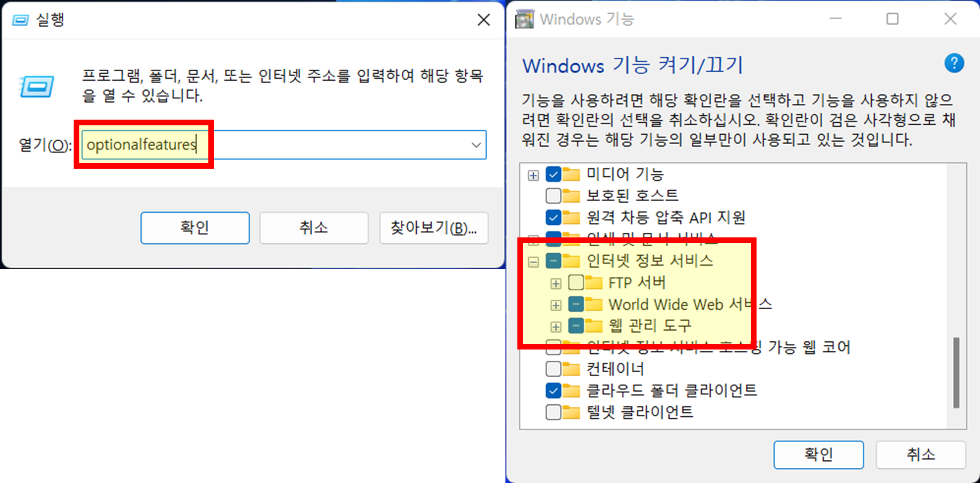Click 취소 in Windows 기능 window
The width and height of the screenshot is (980, 483).
[921, 455]
